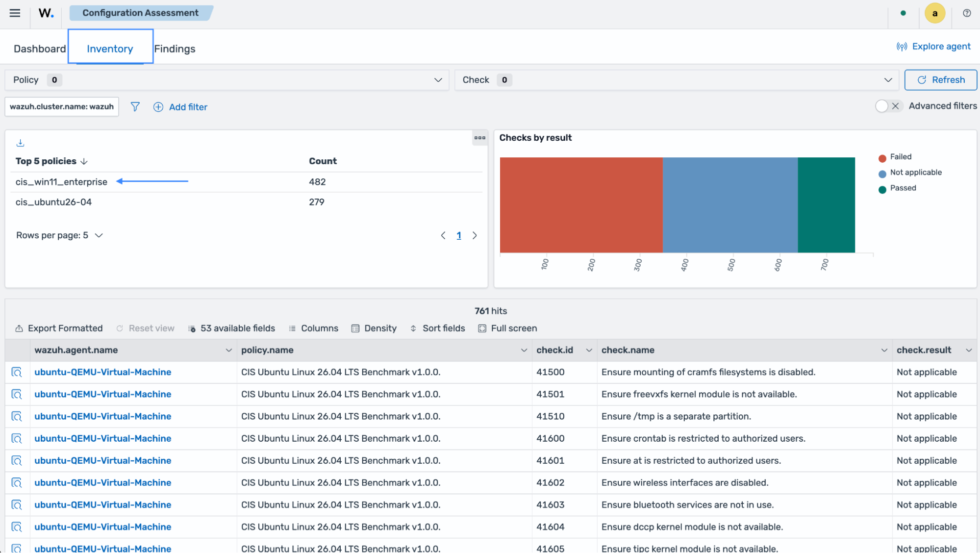Open the hamburger navigation menu
This screenshot has height=553, width=980.
15,13
